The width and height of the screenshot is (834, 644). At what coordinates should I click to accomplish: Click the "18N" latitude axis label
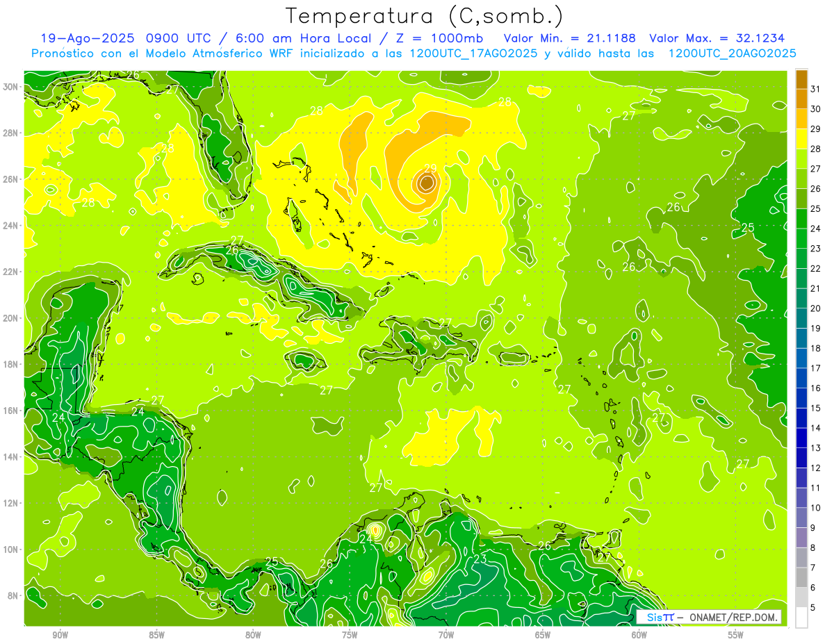pos(11,364)
